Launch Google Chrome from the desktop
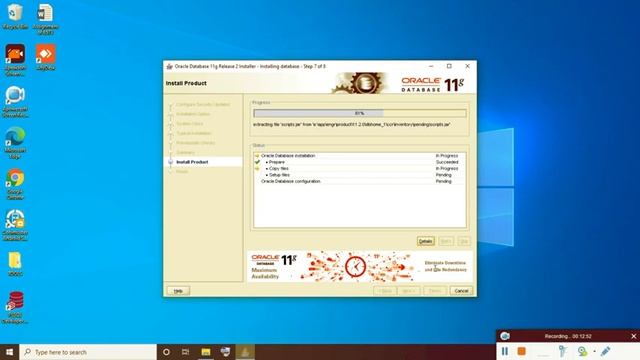Image resolution: width=640 pixels, height=360 pixels. point(15,184)
